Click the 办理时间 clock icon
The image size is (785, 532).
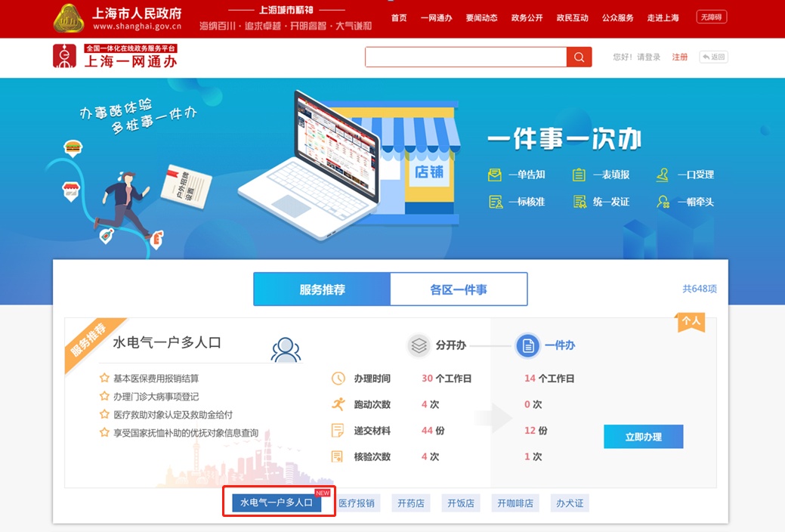[338, 378]
